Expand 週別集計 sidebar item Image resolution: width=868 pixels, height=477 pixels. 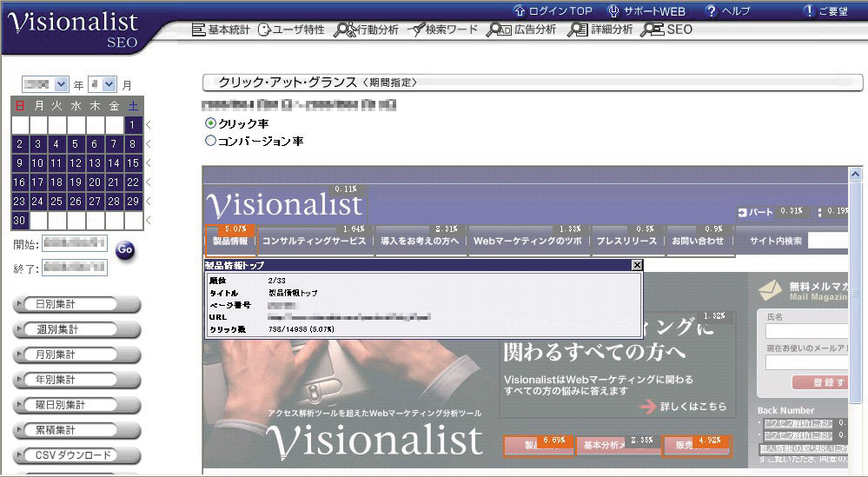tap(76, 330)
